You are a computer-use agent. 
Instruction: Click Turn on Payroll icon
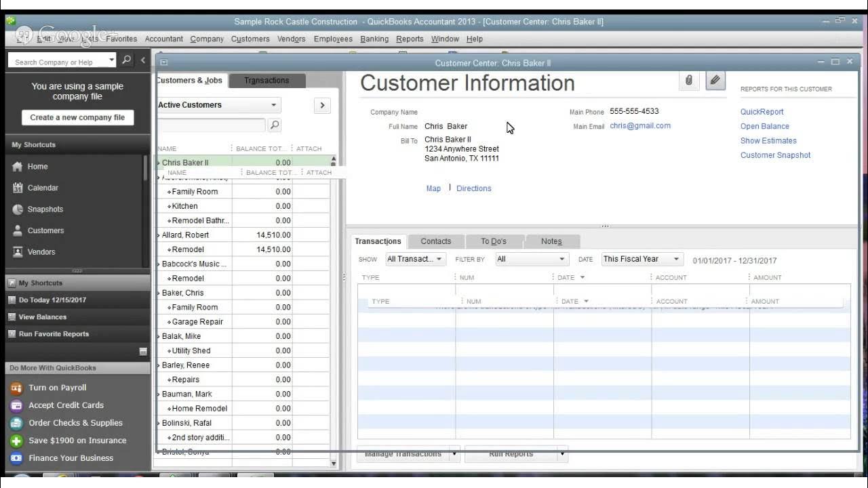17,388
